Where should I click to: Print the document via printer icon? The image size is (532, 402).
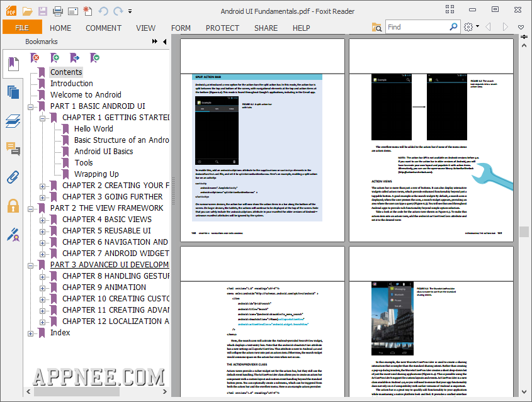tap(58, 11)
